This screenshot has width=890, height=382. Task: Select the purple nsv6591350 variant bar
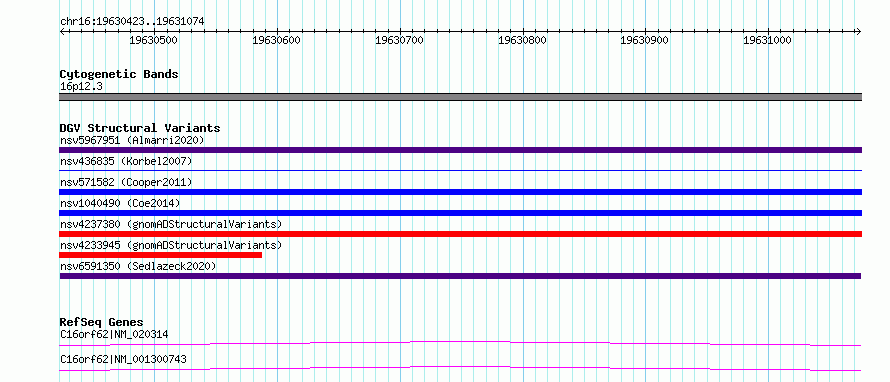[460, 276]
